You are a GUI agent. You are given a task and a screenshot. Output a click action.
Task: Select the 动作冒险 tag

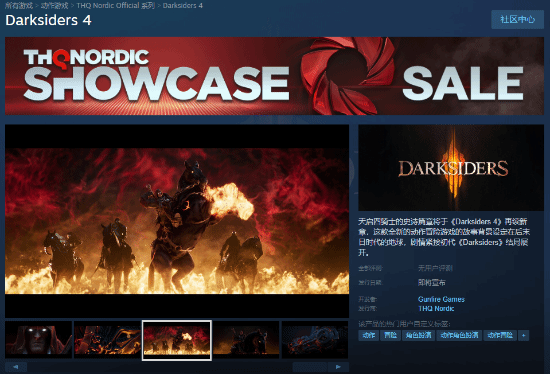[500, 335]
